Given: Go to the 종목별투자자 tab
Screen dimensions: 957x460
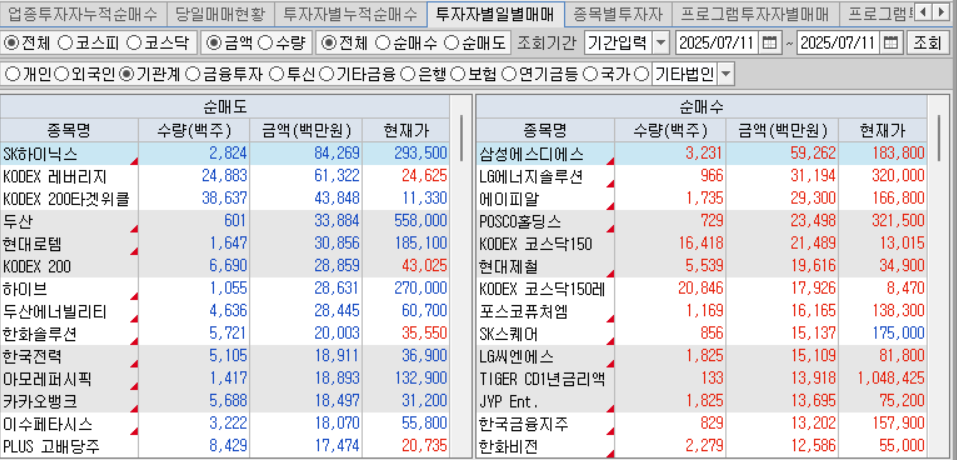Looking at the screenshot, I should tap(618, 13).
